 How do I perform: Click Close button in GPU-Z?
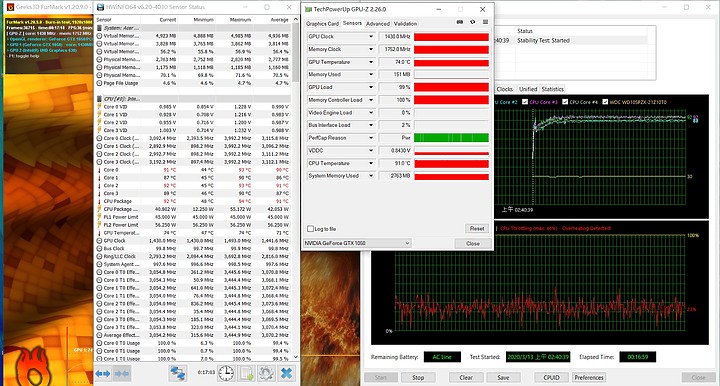coord(472,243)
